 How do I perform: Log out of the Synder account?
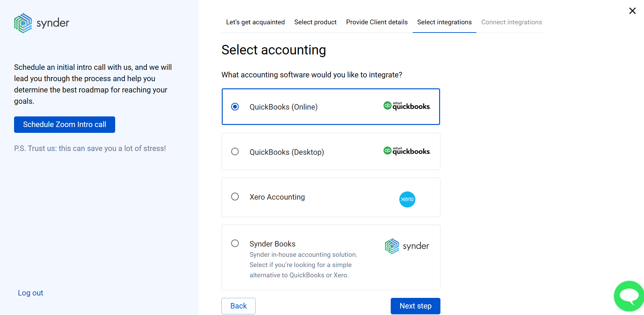coord(30,293)
